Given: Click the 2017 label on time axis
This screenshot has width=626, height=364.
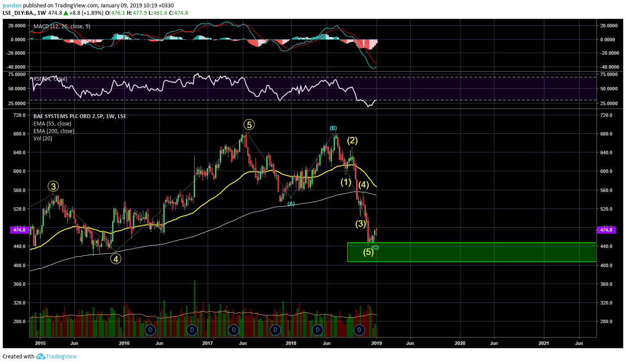Looking at the screenshot, I should click(x=208, y=343).
